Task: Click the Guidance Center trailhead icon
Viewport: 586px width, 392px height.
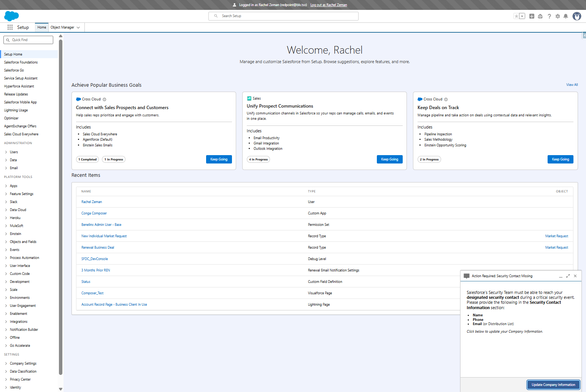Action: tap(540, 16)
